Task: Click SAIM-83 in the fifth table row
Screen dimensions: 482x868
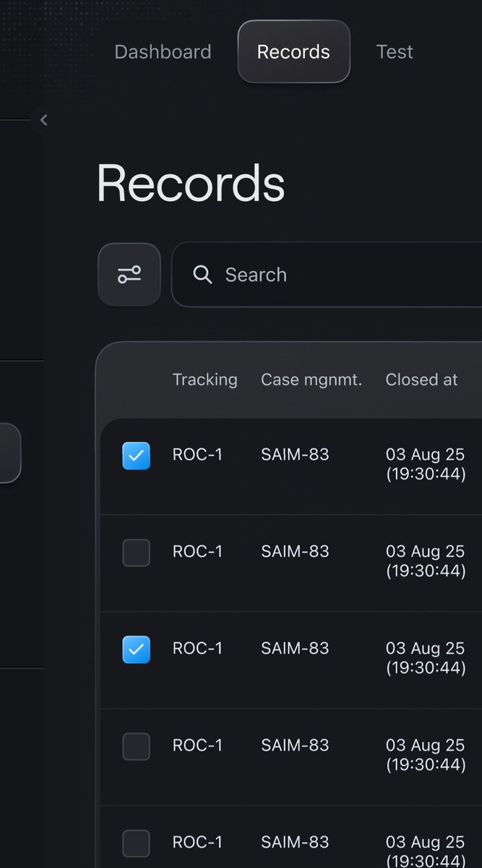Action: point(295,842)
